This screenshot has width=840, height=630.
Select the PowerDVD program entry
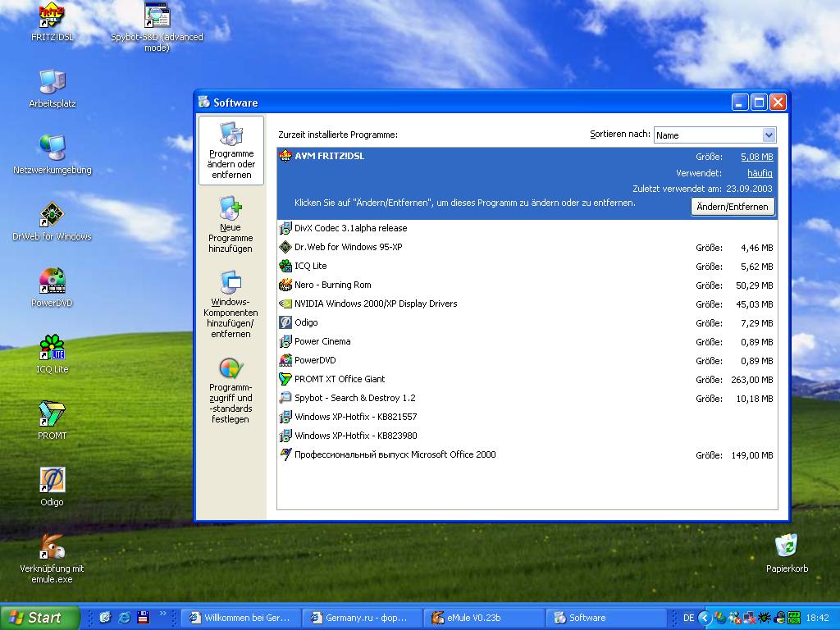point(527,360)
